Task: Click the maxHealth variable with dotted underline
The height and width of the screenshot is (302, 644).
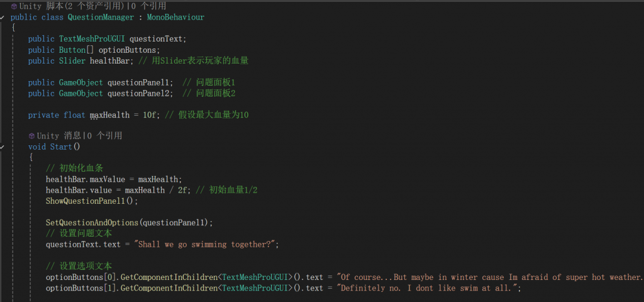Action: 109,115
